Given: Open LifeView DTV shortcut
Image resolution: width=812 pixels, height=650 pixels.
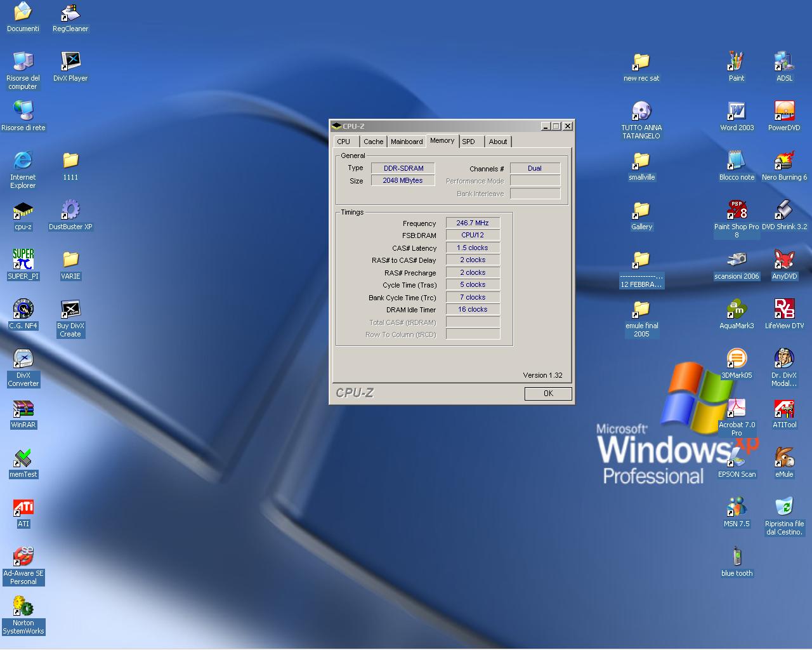Looking at the screenshot, I should (x=784, y=314).
